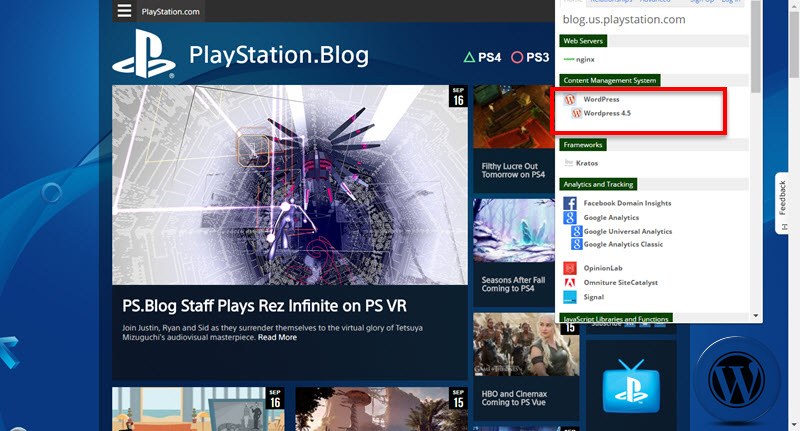Open the PS.Blog Staff Plays Rez Infinite headline
This screenshot has width=800, height=431.
click(264, 306)
